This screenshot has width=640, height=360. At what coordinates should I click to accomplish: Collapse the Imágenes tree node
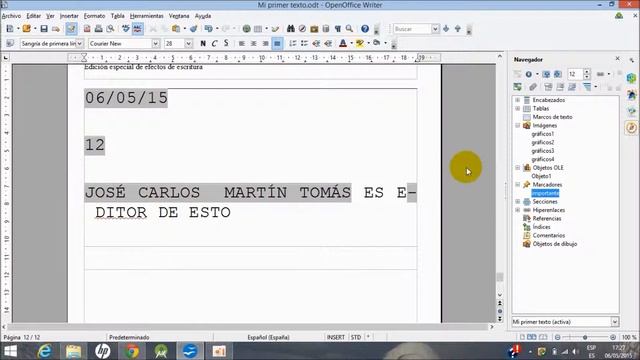tap(518, 125)
